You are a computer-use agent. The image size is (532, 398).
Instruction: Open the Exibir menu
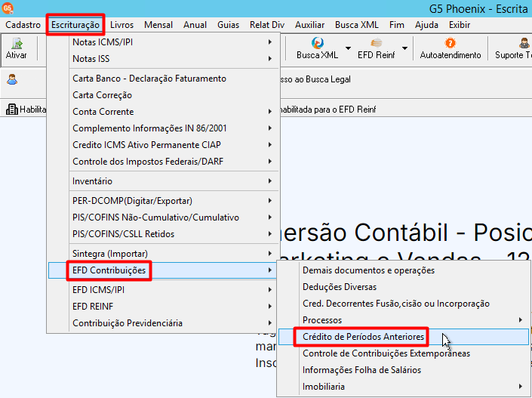pyautogui.click(x=460, y=25)
